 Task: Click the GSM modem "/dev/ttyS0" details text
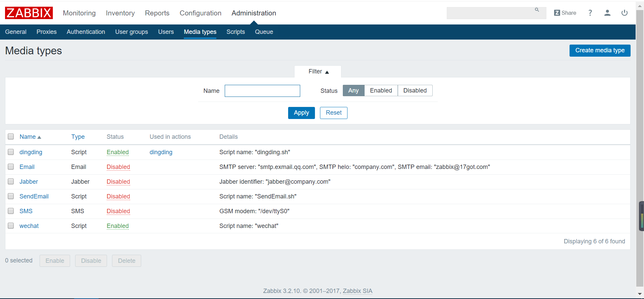(x=254, y=211)
